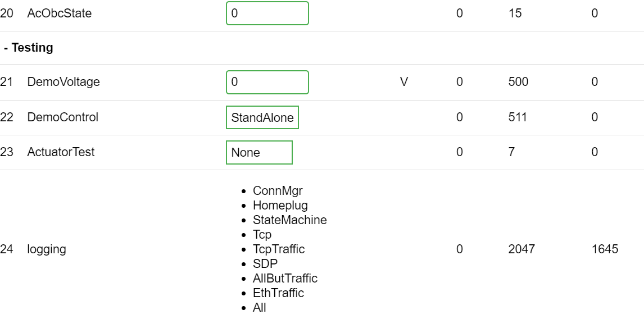
Task: Pick the Tcp logging entry
Action: pos(262,235)
